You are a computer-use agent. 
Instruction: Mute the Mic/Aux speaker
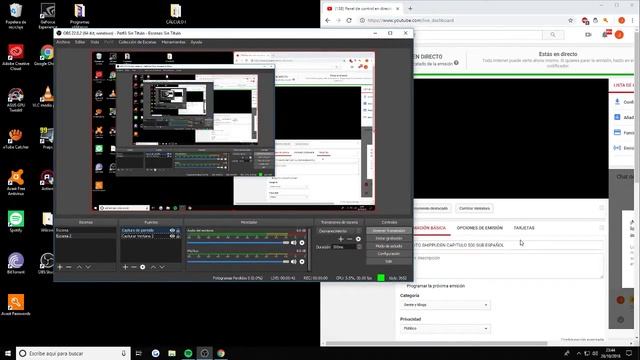(x=293, y=262)
